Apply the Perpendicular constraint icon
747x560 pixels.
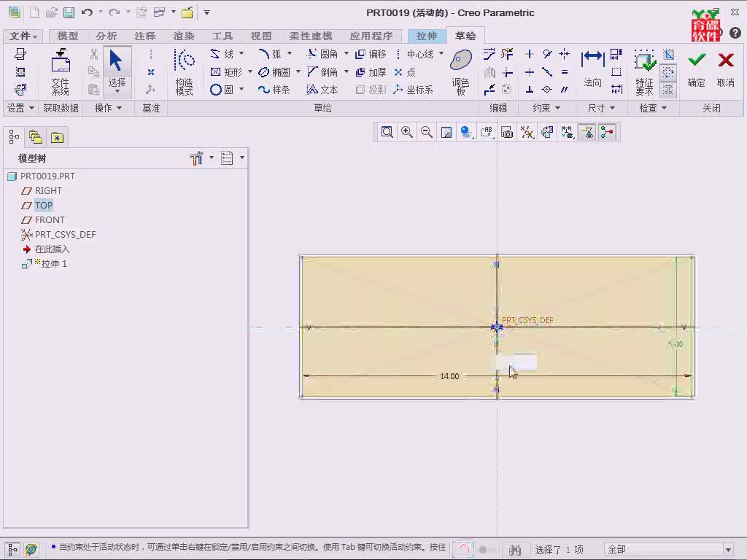(x=530, y=90)
